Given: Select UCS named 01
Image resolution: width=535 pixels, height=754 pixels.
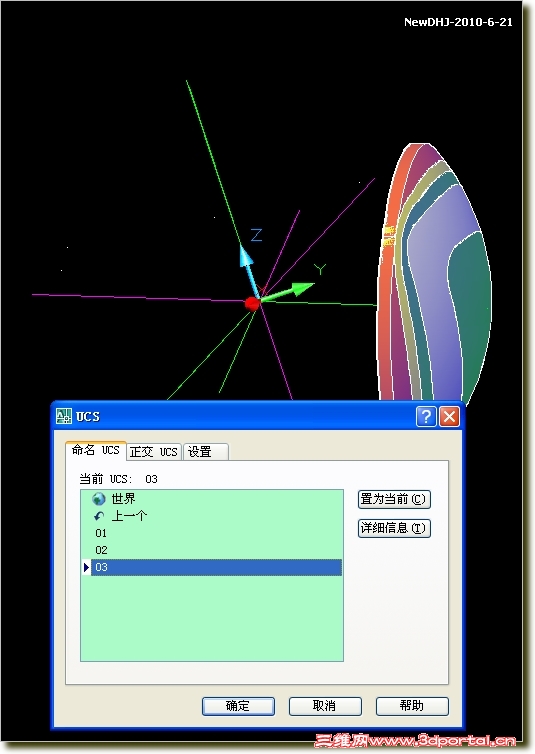Looking at the screenshot, I should coord(101,533).
